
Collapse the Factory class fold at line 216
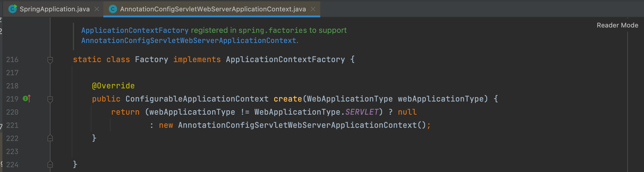[50, 60]
